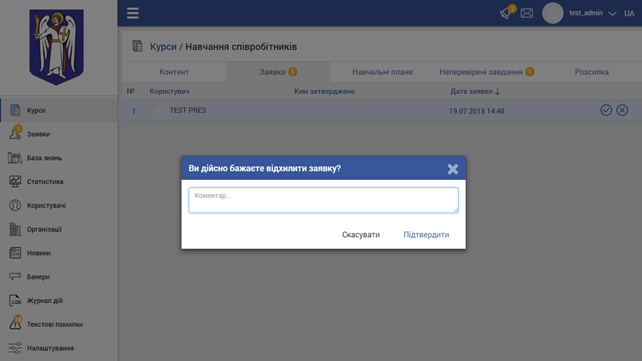
Task: Click the test_admin user avatar
Action: coord(552,13)
